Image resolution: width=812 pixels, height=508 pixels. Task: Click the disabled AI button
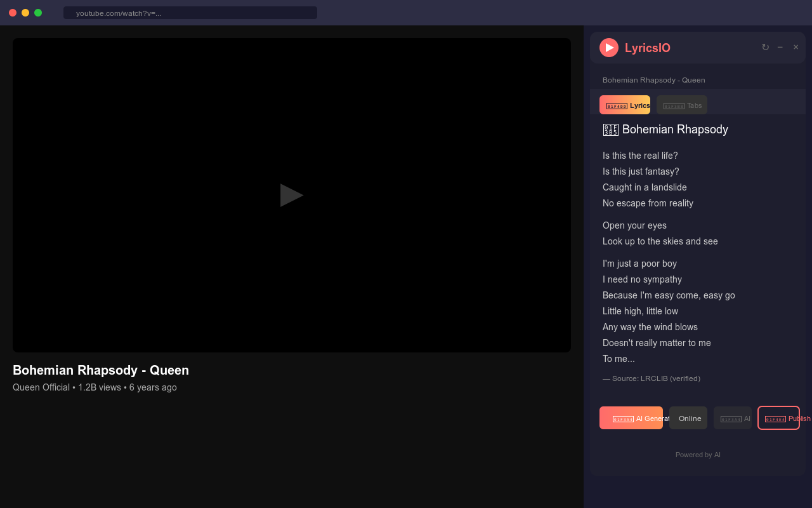tap(733, 418)
